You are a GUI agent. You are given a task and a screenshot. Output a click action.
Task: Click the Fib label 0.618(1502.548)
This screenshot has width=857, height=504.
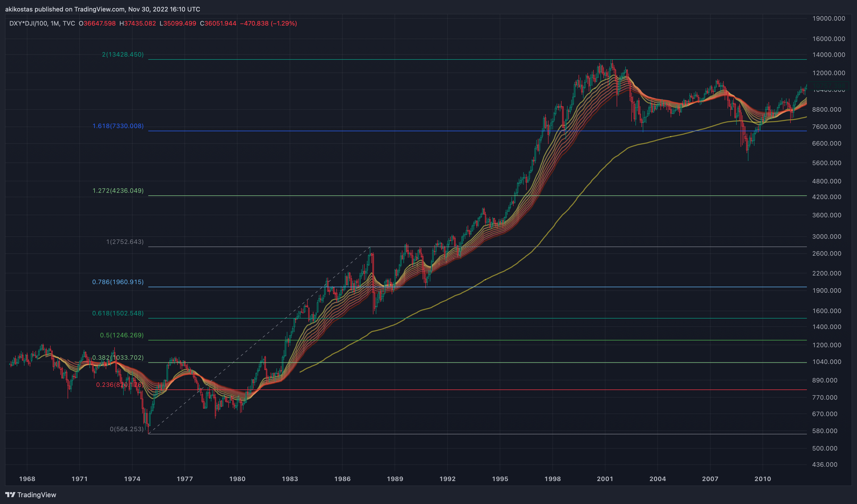click(118, 313)
